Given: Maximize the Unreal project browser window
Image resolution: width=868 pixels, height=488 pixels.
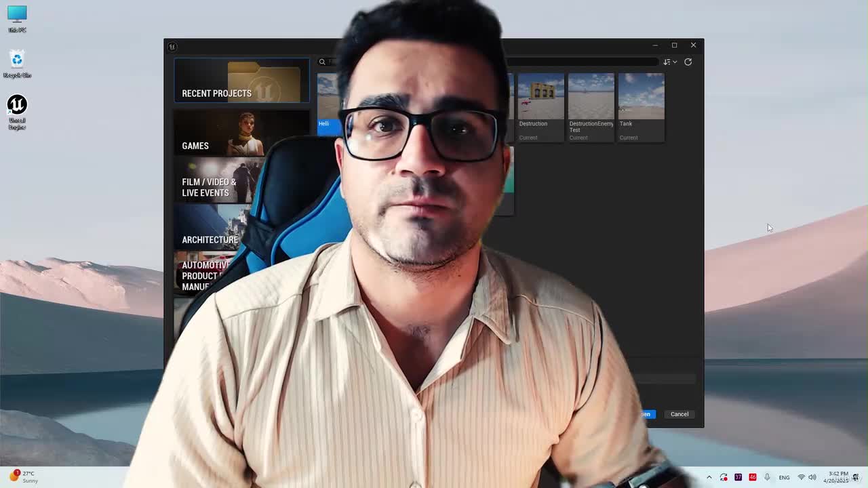Looking at the screenshot, I should click(x=674, y=45).
